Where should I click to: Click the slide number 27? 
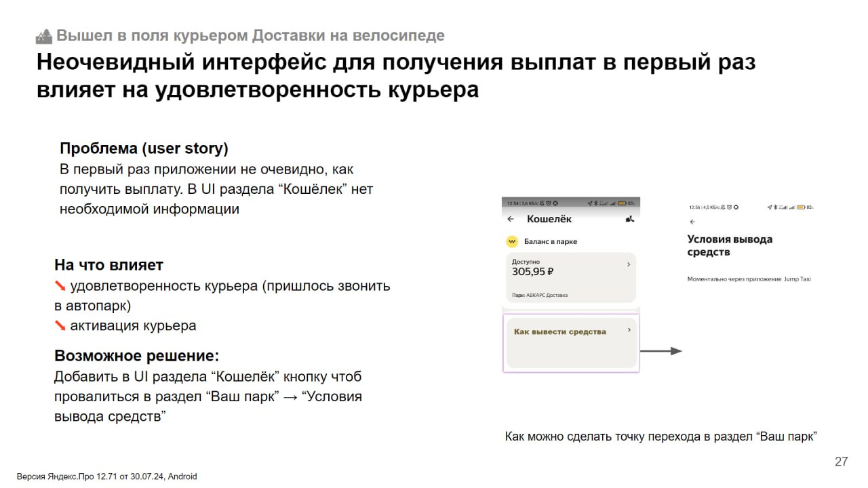click(x=841, y=462)
